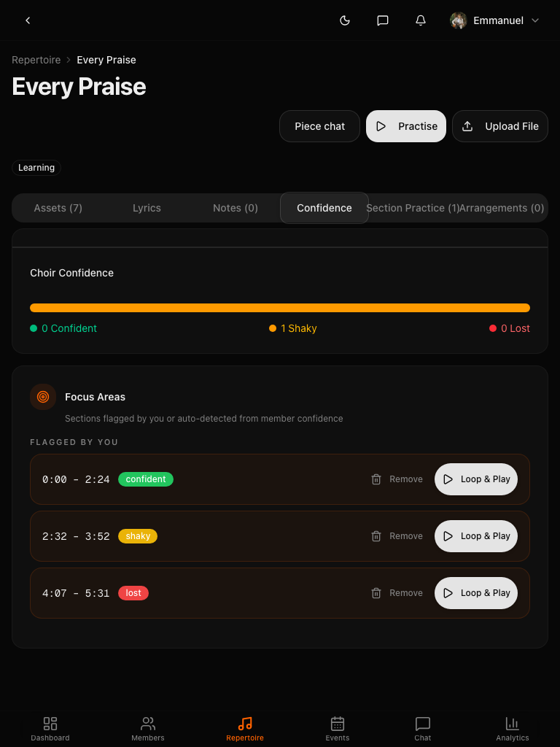
Task: Remove the 4:07 - 5:31 lost section
Action: (x=397, y=593)
